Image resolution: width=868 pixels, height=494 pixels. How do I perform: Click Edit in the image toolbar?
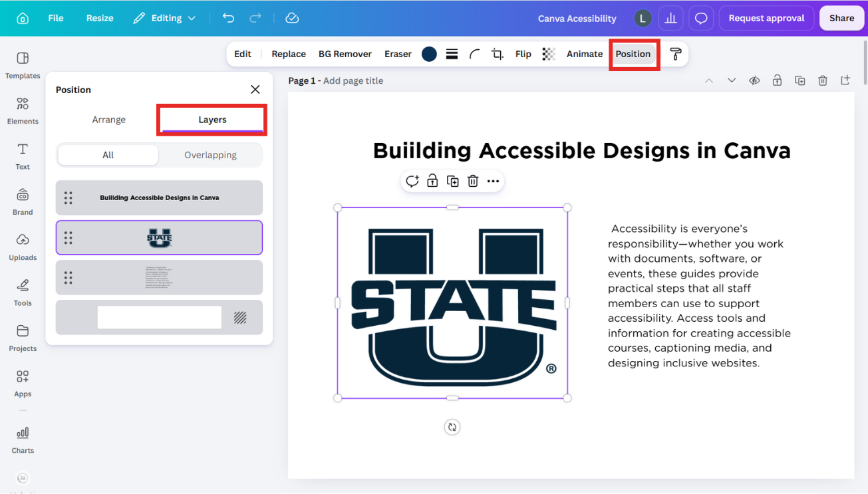pos(243,55)
